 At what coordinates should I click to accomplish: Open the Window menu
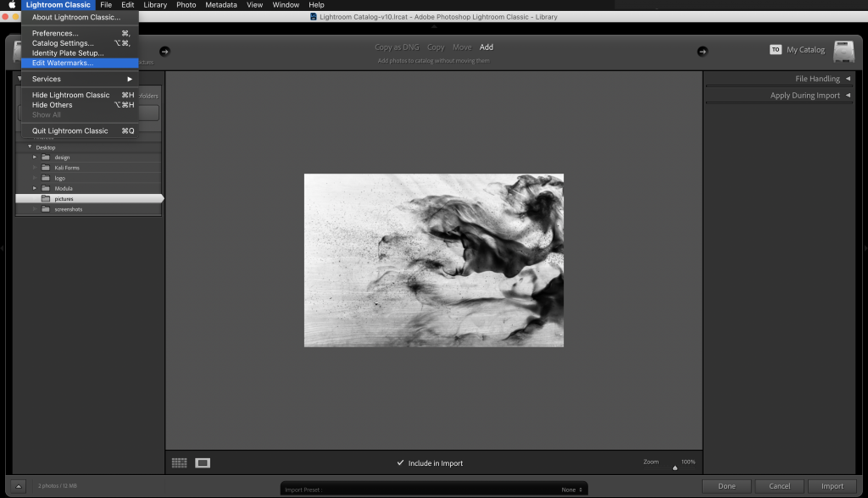pos(286,4)
